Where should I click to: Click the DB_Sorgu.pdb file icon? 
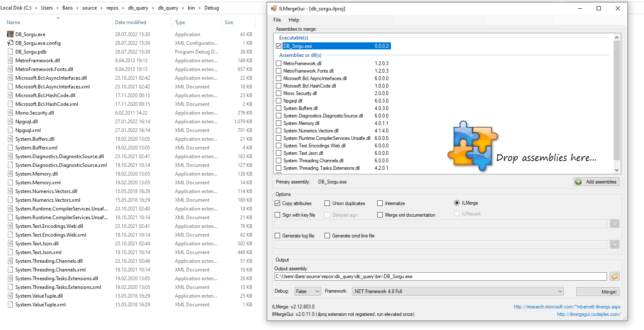coord(10,51)
